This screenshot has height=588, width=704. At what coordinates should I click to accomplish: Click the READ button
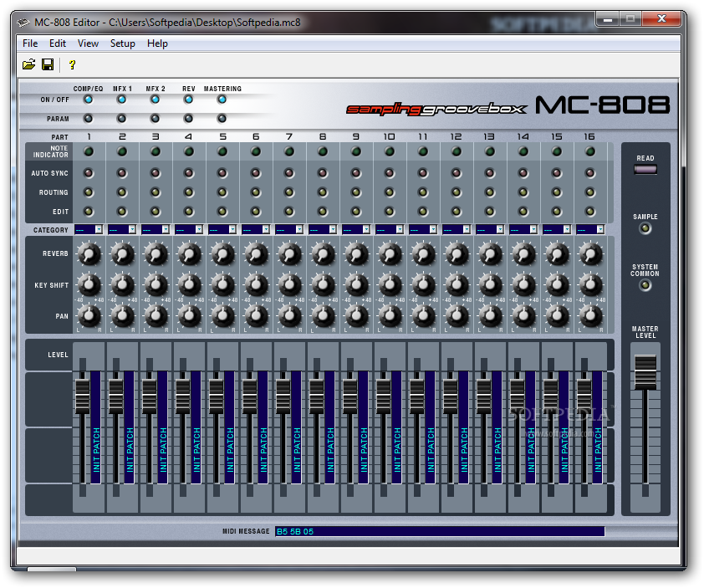pos(645,169)
